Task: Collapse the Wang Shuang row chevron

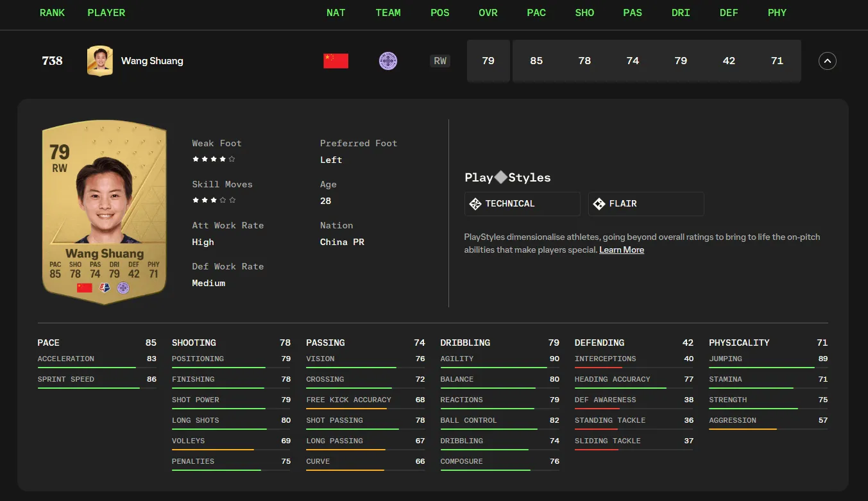Action: (828, 61)
